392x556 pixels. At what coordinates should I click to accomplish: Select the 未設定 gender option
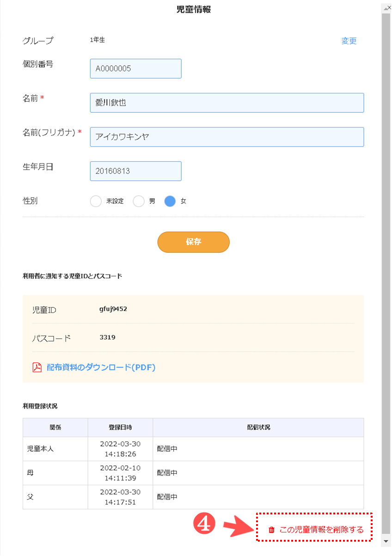(x=96, y=202)
